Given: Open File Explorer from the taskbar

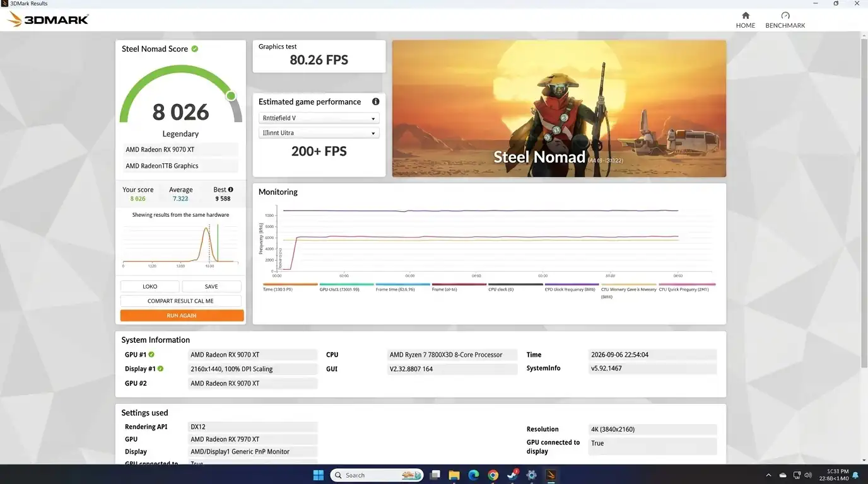Looking at the screenshot, I should pyautogui.click(x=454, y=475).
